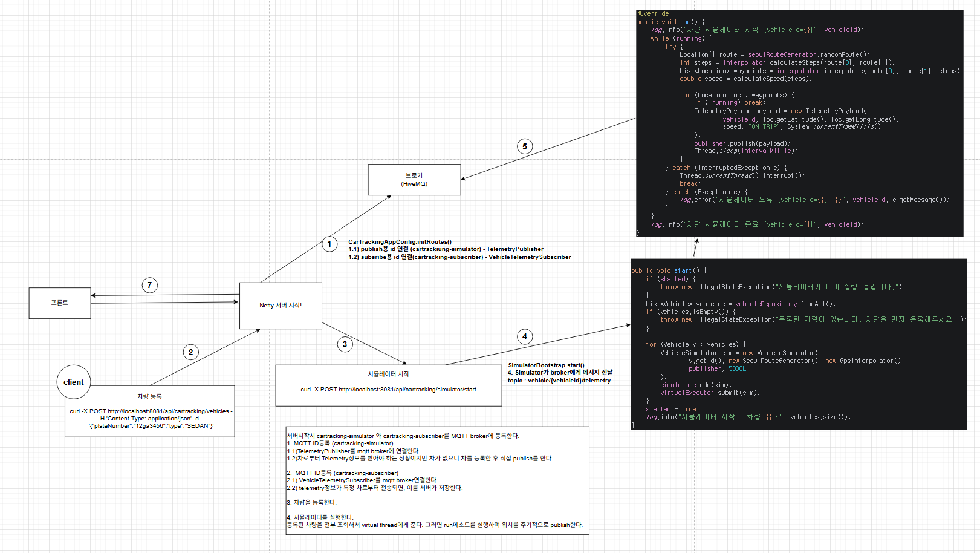The height and width of the screenshot is (553, 980).
Task: Click step circle number 5
Action: point(525,146)
